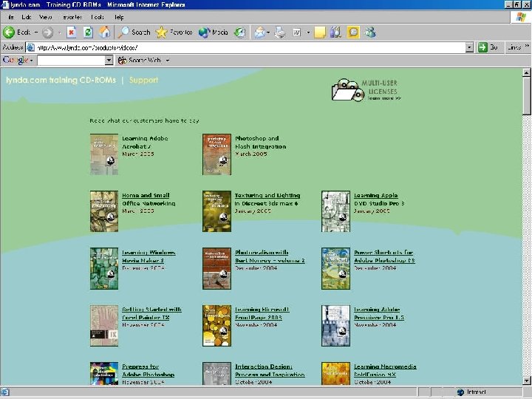The height and width of the screenshot is (399, 532).
Task: Open Getting Started with Corel Painter IX link
Action: click(x=151, y=313)
